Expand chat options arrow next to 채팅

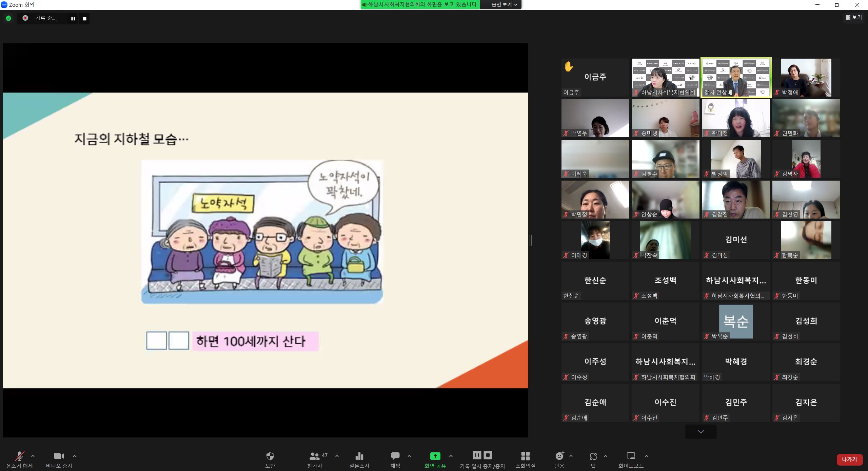409,456
